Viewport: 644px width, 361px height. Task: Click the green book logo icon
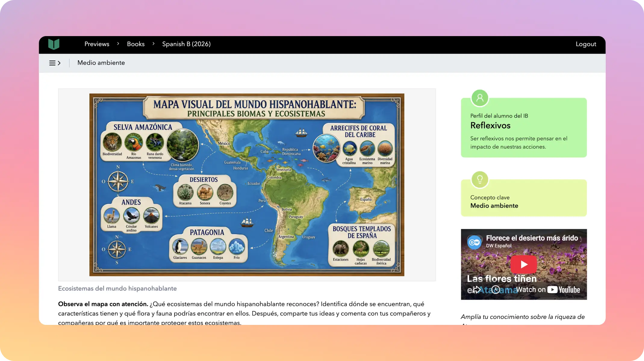[54, 44]
